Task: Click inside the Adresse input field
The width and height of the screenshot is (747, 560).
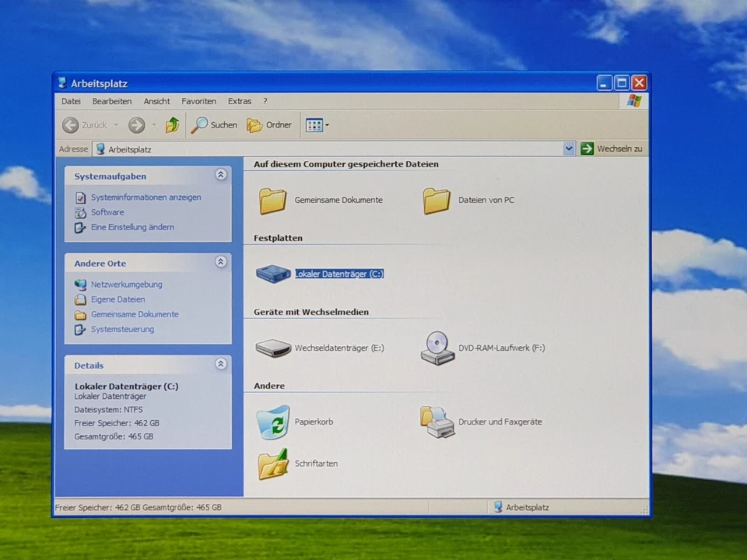Action: (x=327, y=149)
